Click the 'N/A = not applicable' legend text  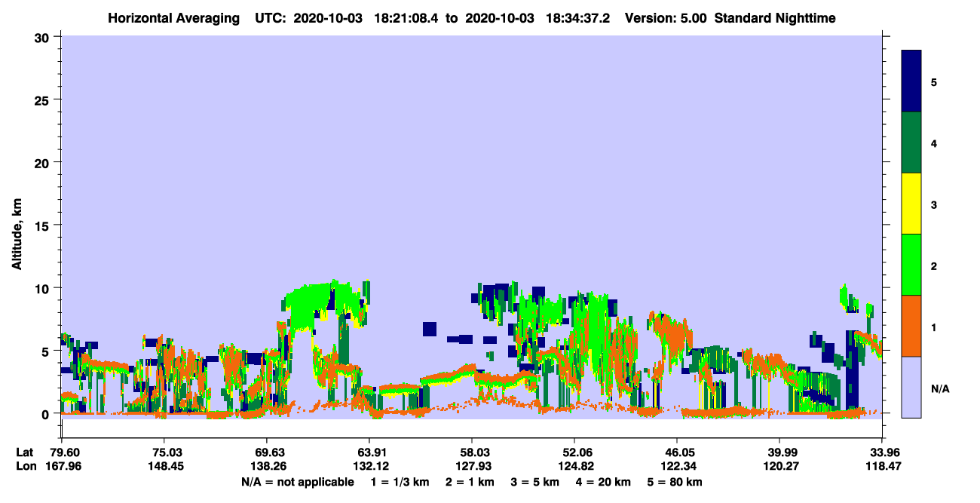pyautogui.click(x=297, y=482)
